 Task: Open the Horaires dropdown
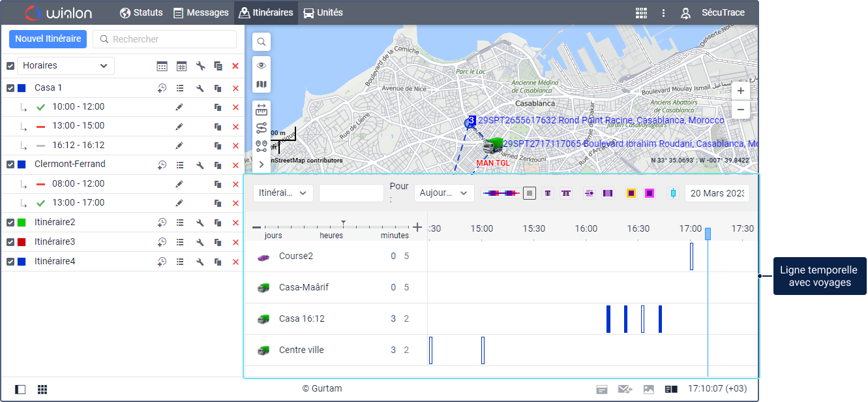(x=66, y=66)
